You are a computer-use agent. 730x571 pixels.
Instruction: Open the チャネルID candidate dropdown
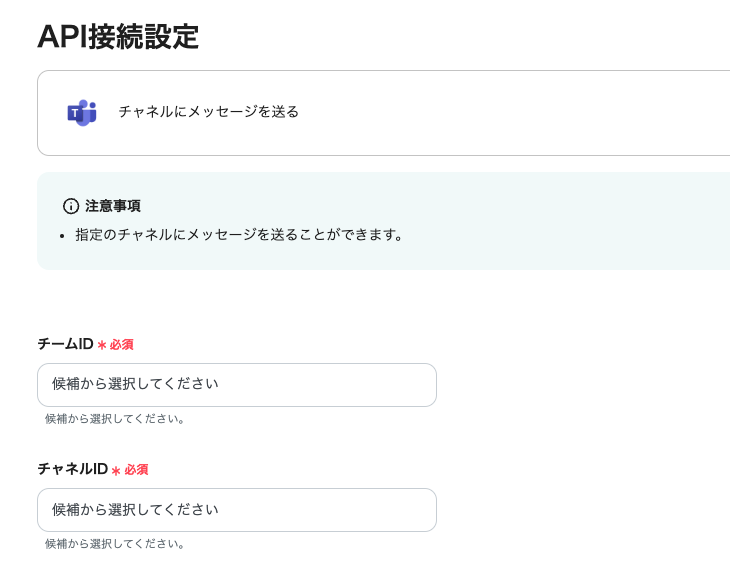point(236,510)
